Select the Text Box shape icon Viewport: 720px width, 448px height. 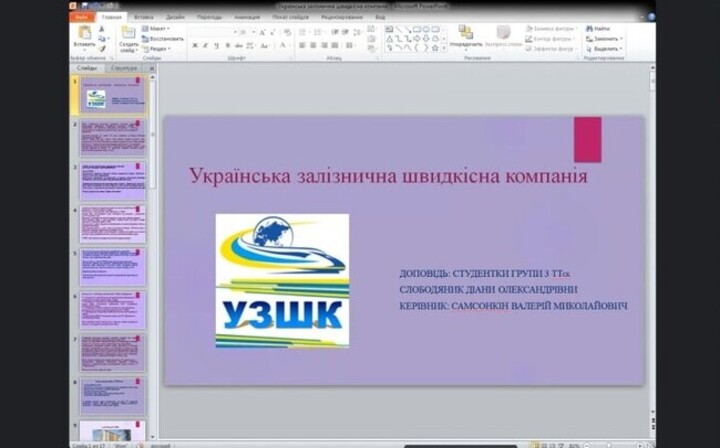tap(389, 29)
